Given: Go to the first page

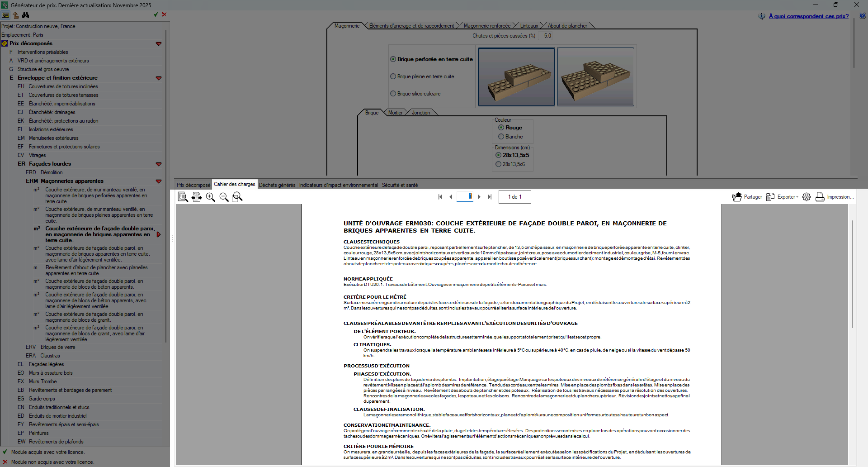Looking at the screenshot, I should tap(440, 197).
